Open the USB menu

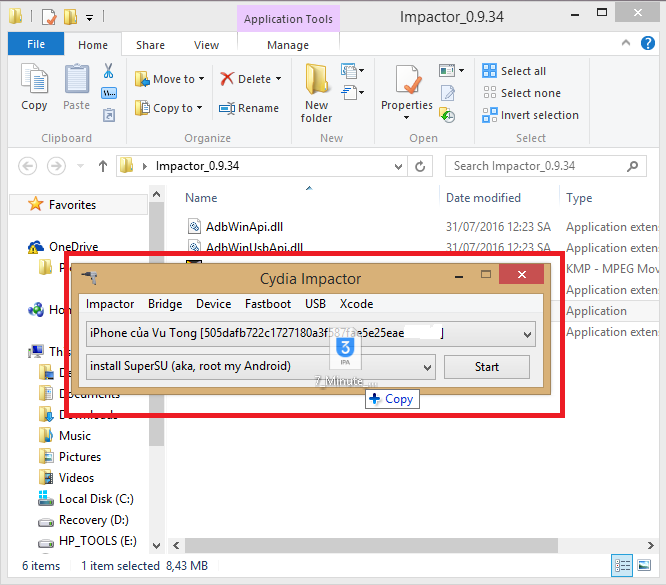(316, 304)
